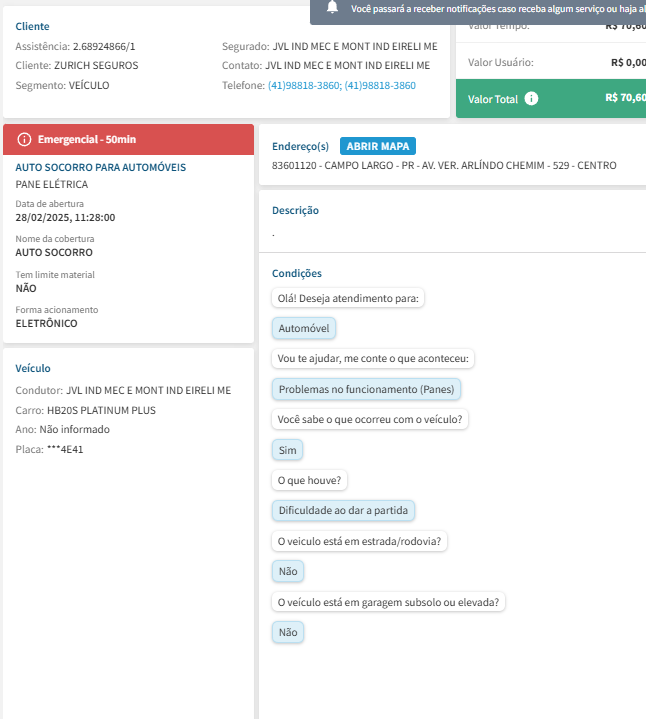Click the Cliente panel heading

point(32,26)
